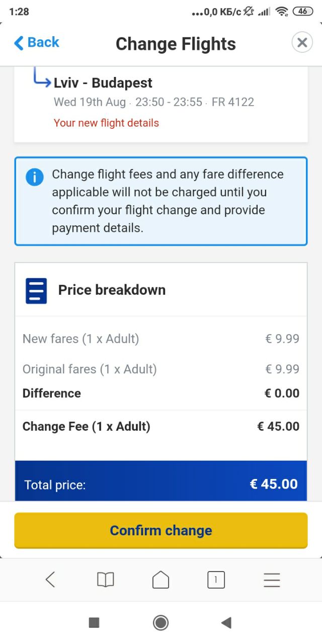Open the browser bookmarks book icon
The width and height of the screenshot is (322, 644).
point(106,580)
